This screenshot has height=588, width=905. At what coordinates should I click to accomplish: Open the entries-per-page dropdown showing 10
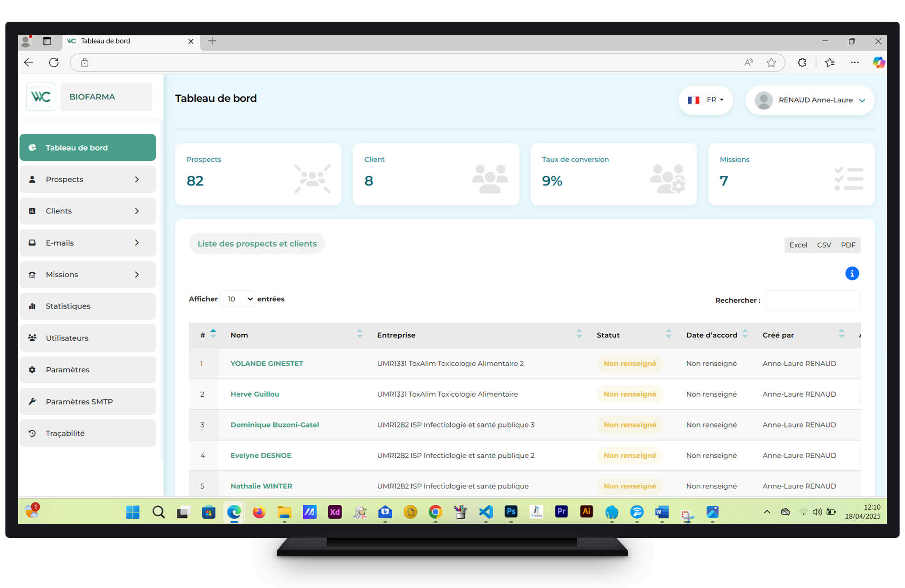[238, 299]
